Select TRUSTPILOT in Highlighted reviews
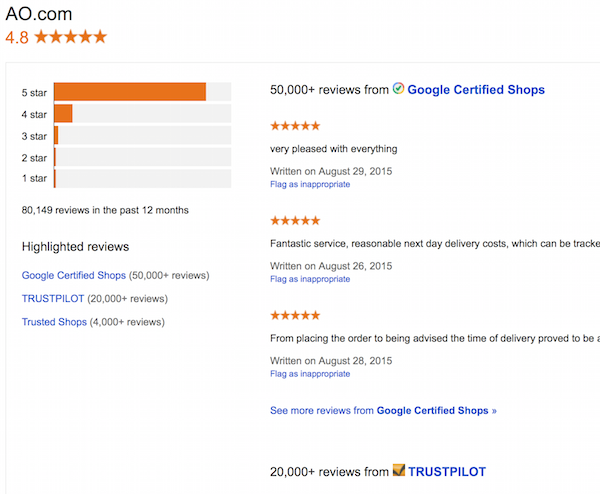 53,298
